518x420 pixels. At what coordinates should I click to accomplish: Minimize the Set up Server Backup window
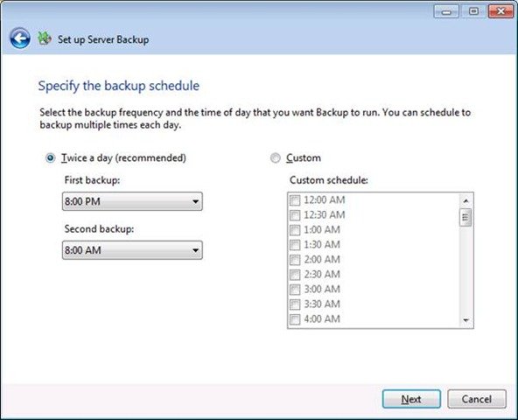click(446, 12)
